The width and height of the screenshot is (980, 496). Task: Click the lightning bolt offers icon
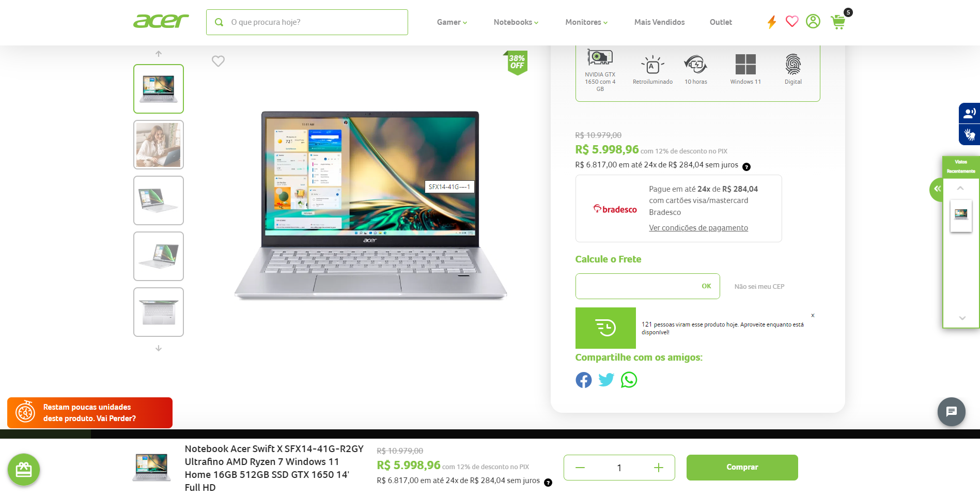(772, 22)
